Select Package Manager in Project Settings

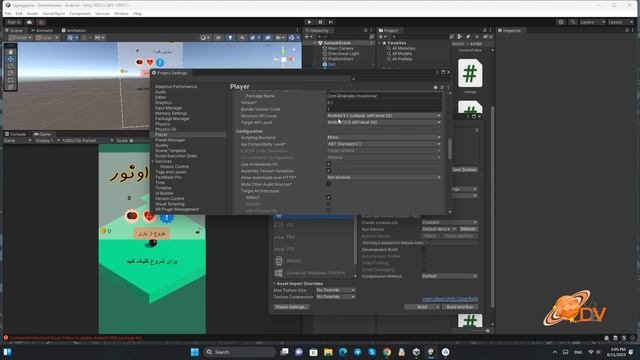172,118
